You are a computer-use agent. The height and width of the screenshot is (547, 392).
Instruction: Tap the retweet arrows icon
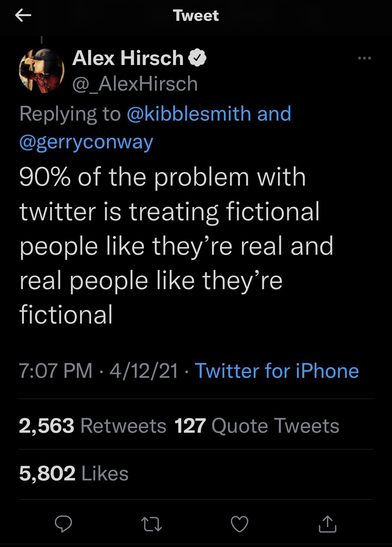(x=151, y=524)
